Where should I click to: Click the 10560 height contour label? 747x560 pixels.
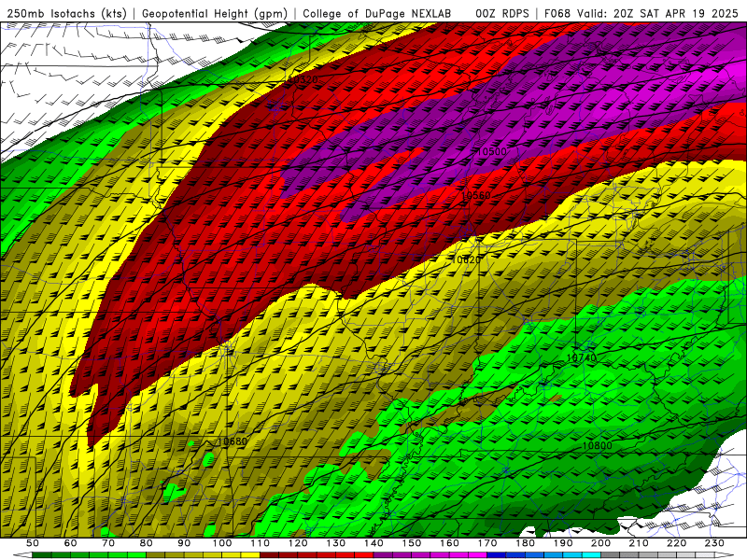[475, 195]
